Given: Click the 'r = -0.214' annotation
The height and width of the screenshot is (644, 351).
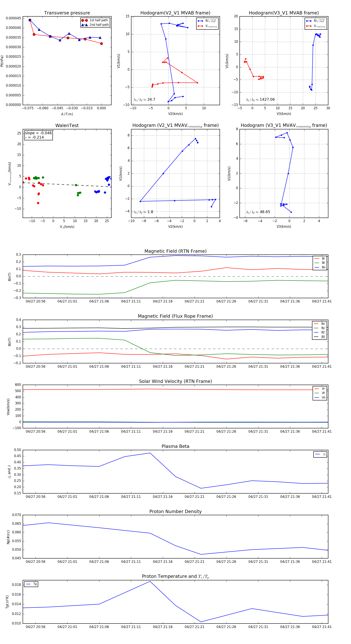Looking at the screenshot, I should coord(35,137).
